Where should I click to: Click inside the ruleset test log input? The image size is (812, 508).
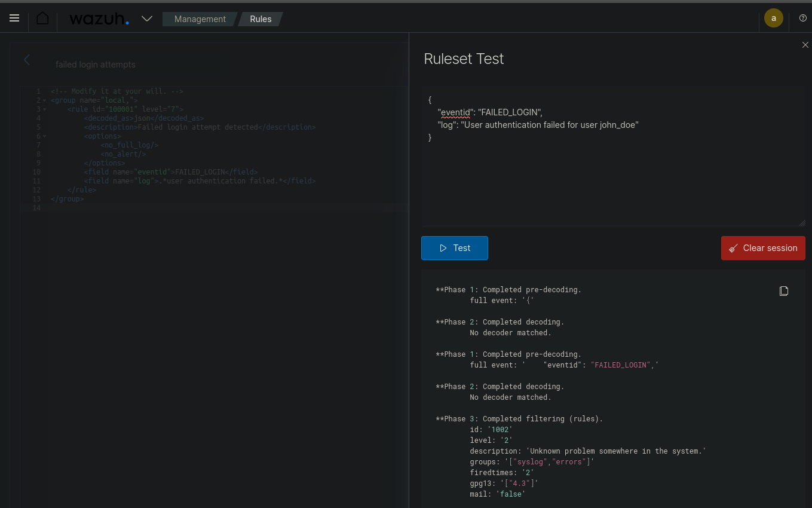(x=614, y=157)
